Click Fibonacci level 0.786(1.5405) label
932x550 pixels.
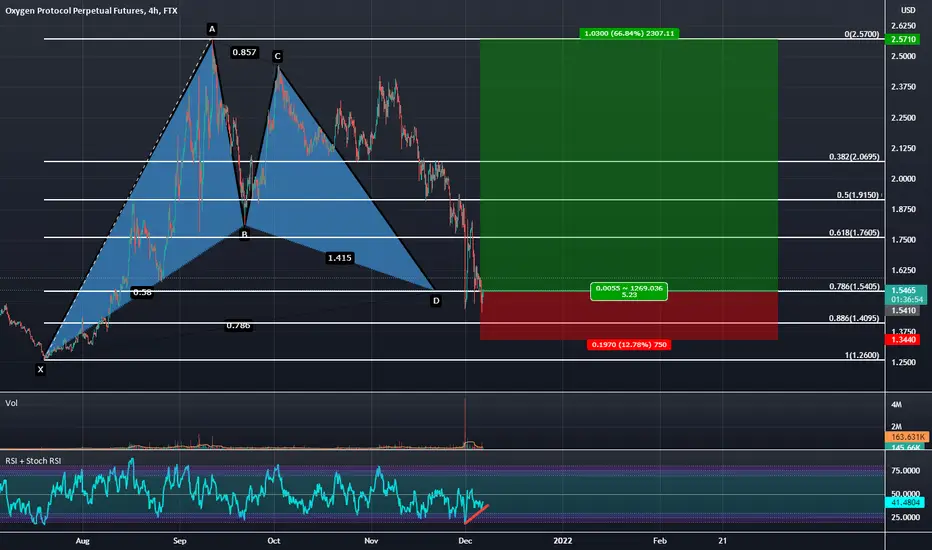click(854, 287)
